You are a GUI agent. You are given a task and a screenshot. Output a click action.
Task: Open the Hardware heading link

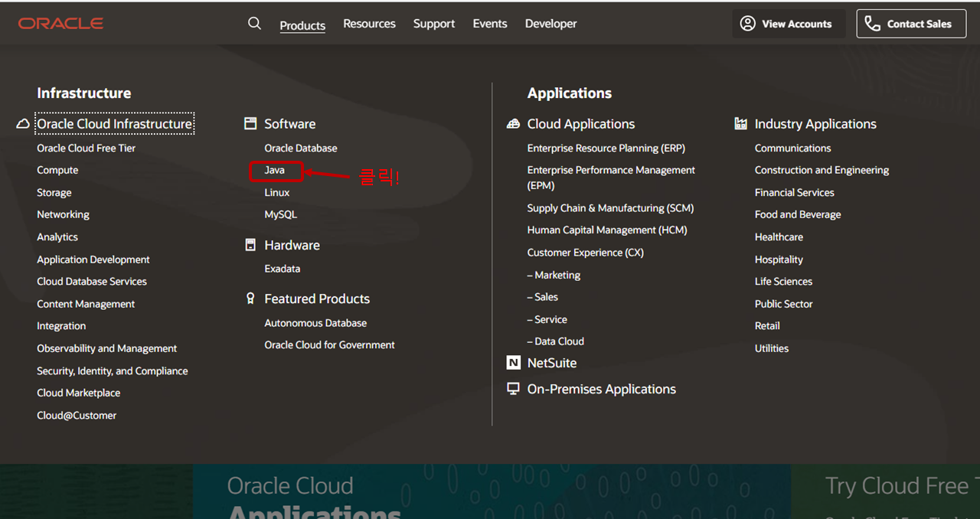292,245
